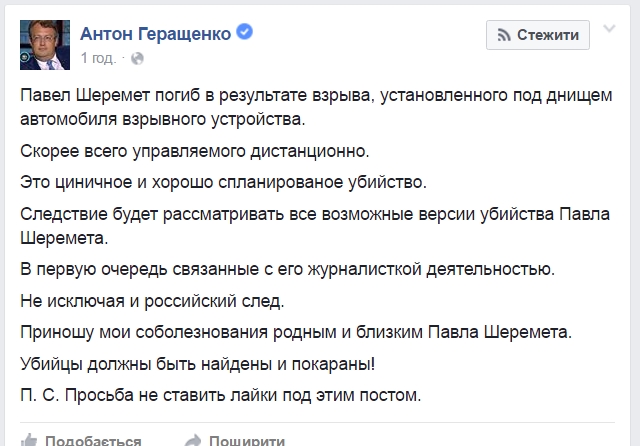Click the line 'Скорее всего управляемого дистанционно'
This screenshot has height=446, width=640.
point(194,151)
